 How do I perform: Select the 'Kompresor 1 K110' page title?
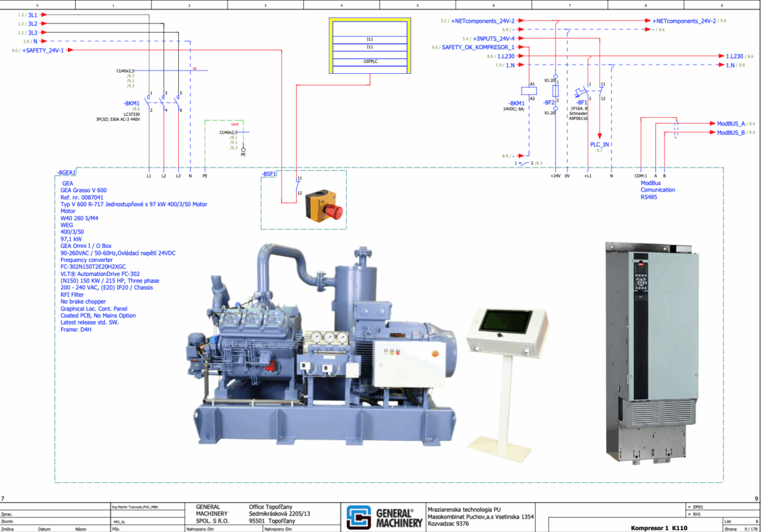click(x=659, y=527)
